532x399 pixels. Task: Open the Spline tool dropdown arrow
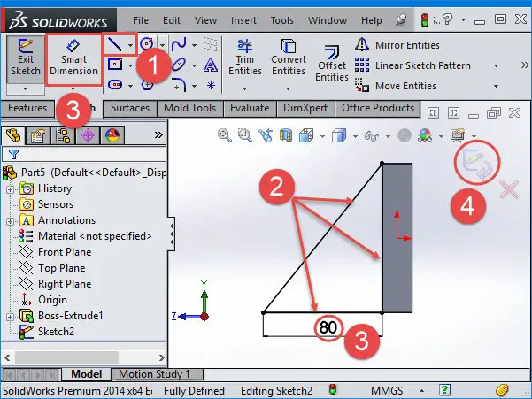(195, 45)
